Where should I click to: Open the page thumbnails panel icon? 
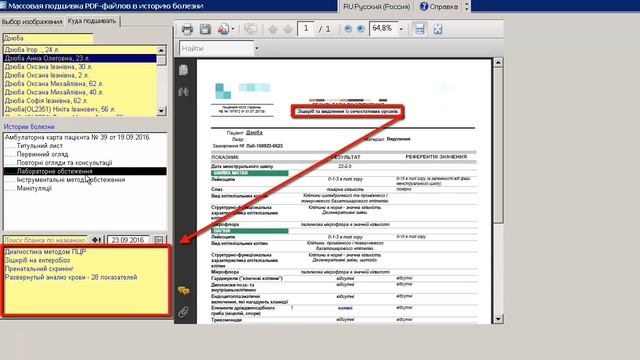184,70
